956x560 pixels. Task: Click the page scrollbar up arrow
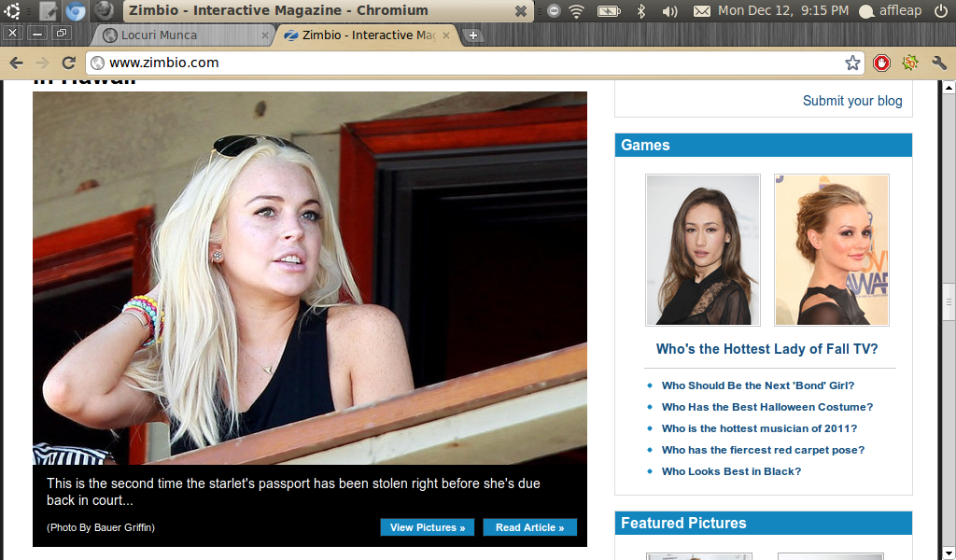click(949, 87)
